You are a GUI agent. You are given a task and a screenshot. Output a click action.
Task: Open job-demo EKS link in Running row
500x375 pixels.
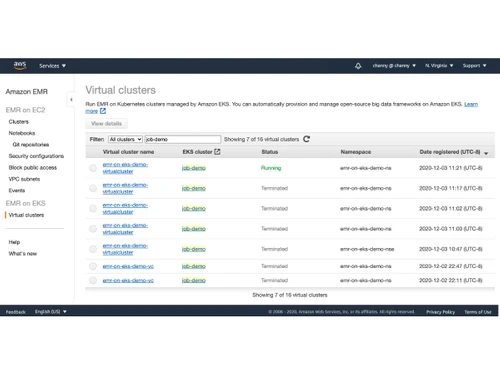coord(194,168)
